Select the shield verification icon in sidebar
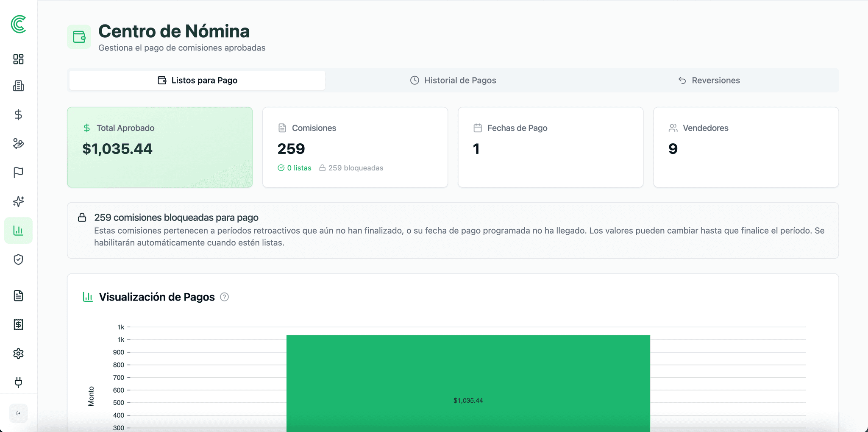 pos(18,259)
